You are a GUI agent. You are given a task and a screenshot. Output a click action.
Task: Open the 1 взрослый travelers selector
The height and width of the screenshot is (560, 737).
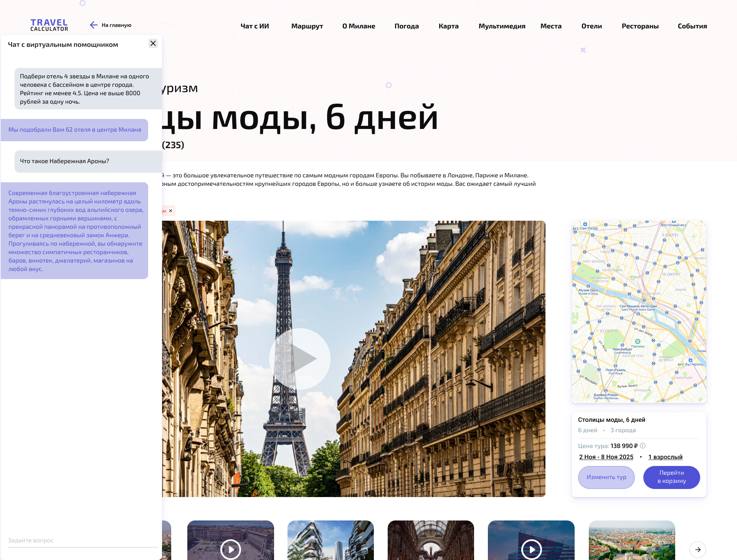point(665,457)
